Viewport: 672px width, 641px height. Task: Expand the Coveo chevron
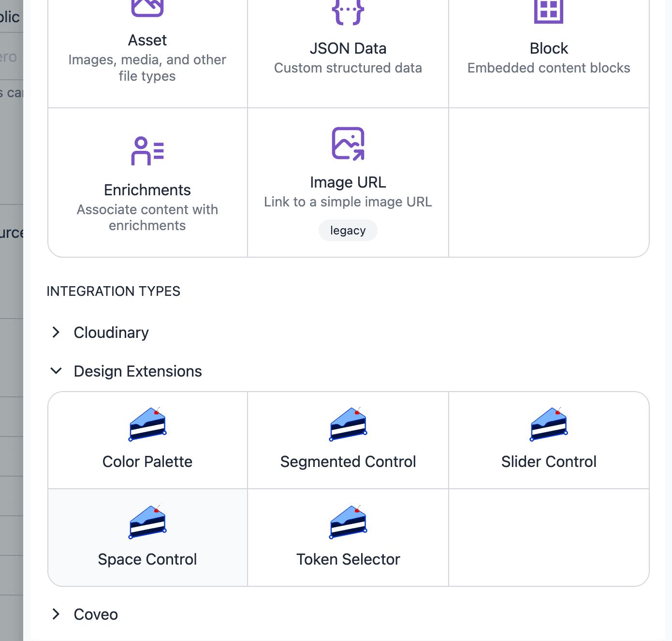click(x=56, y=614)
